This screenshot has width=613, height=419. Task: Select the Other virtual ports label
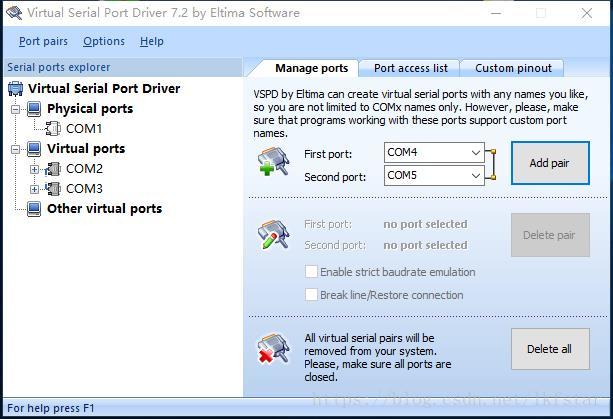click(104, 209)
